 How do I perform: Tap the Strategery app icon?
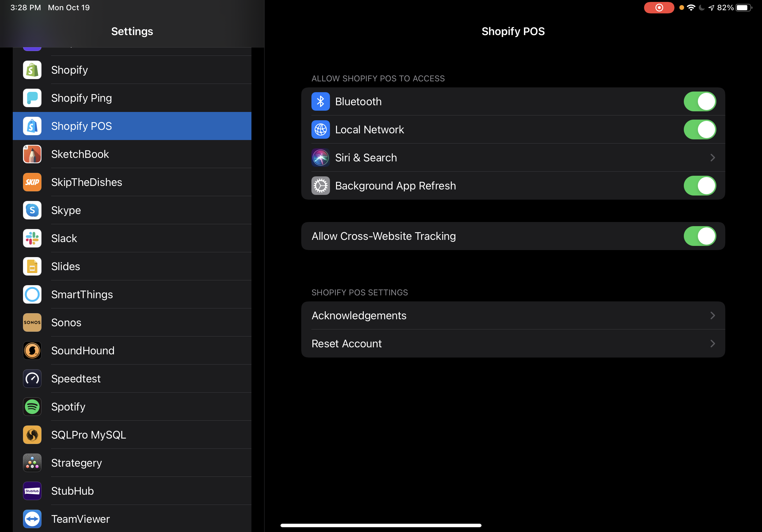(32, 463)
